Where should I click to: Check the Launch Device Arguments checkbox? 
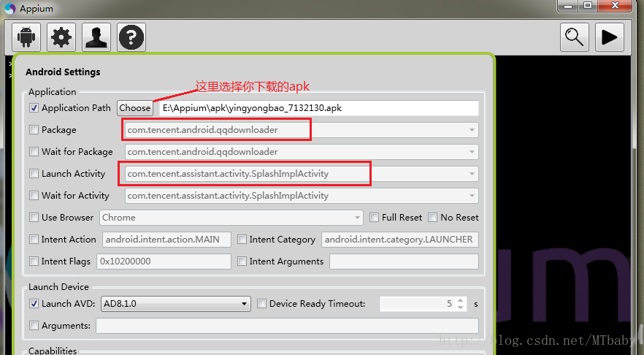[34, 326]
